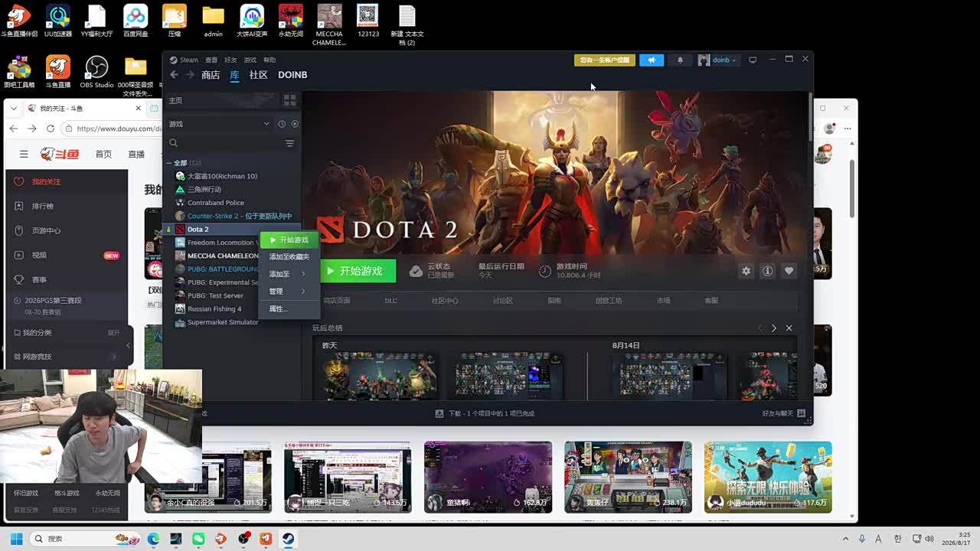
Task: Open Dota 2 市场 tab
Action: (x=663, y=301)
